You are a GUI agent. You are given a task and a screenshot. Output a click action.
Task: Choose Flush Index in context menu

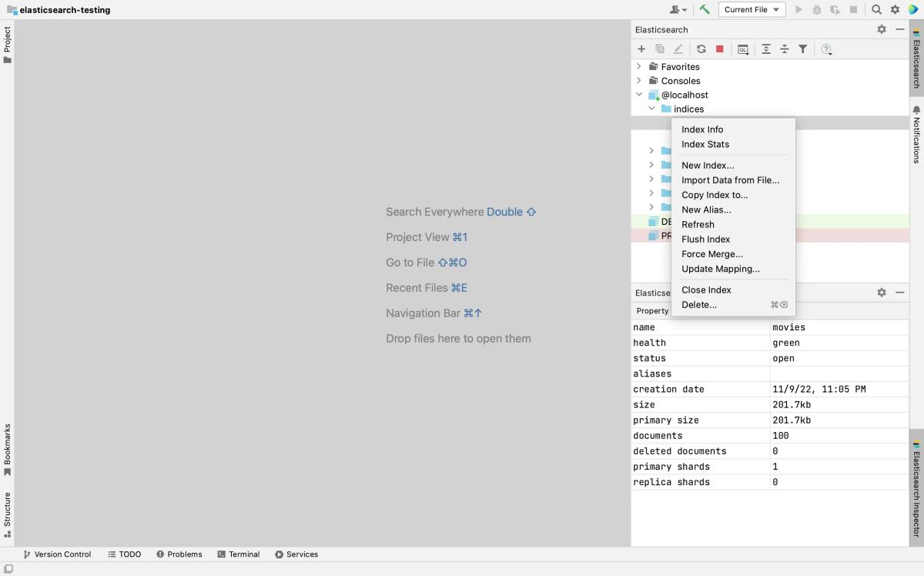click(x=734, y=239)
